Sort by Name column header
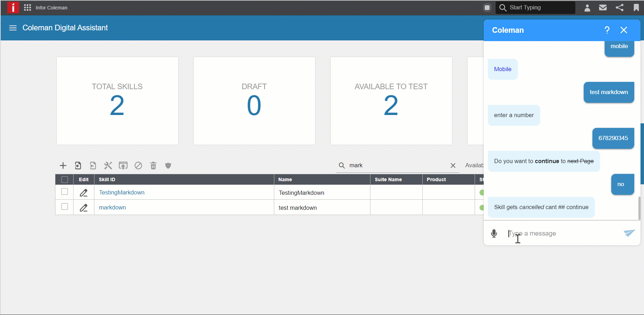Image resolution: width=644 pixels, height=315 pixels. pos(322,179)
